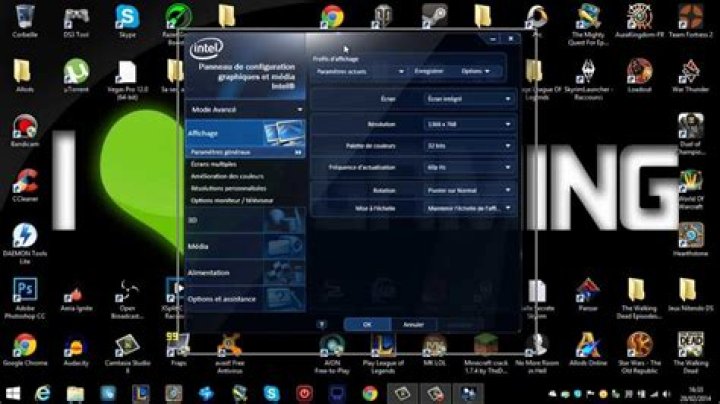The width and height of the screenshot is (720, 404).
Task: Click the Intel logo in the panel
Action: [x=205, y=48]
